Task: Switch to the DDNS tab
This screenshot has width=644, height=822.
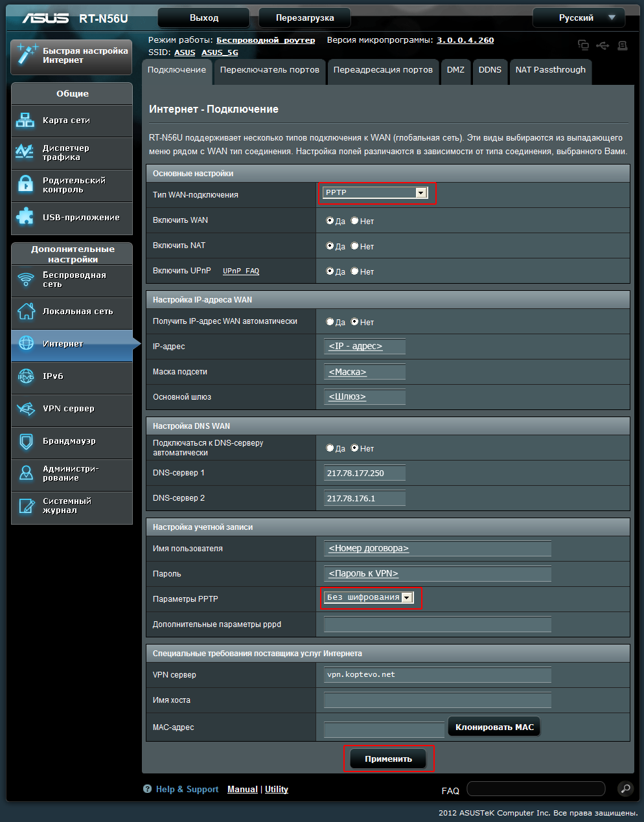Action: point(490,70)
